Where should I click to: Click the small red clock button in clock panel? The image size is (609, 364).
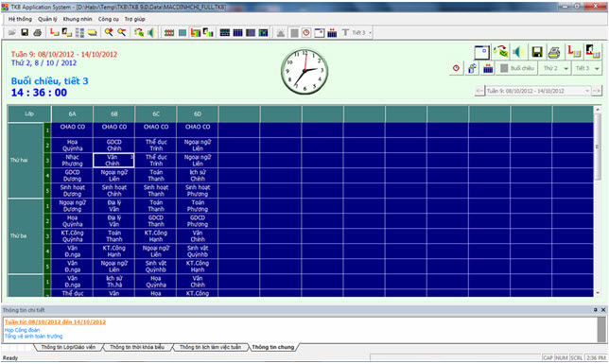(456, 68)
